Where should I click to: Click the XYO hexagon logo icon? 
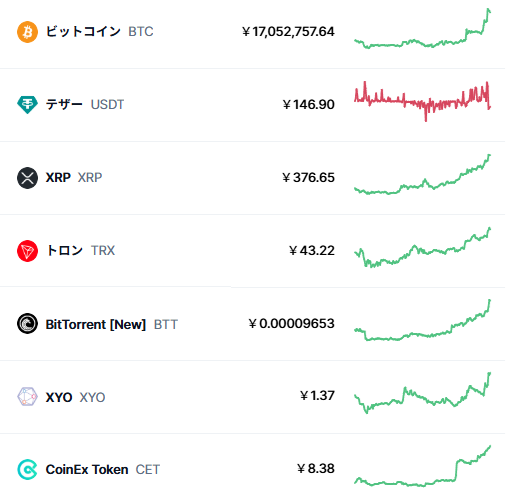tap(27, 397)
